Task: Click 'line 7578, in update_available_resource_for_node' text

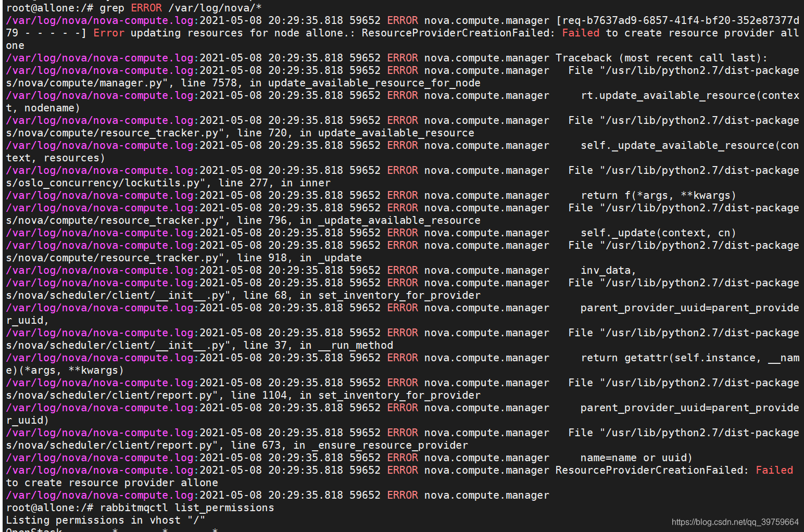Action: [331, 83]
